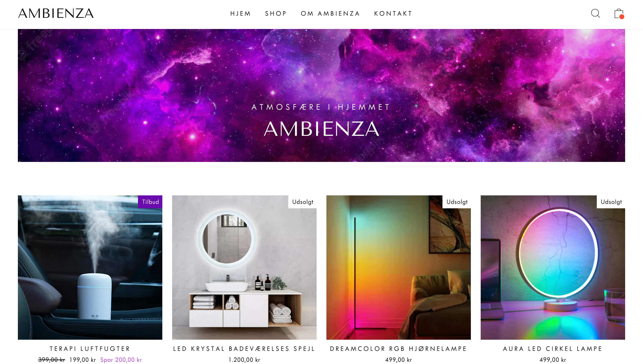
Task: Open the search magnifier icon
Action: 595,14
